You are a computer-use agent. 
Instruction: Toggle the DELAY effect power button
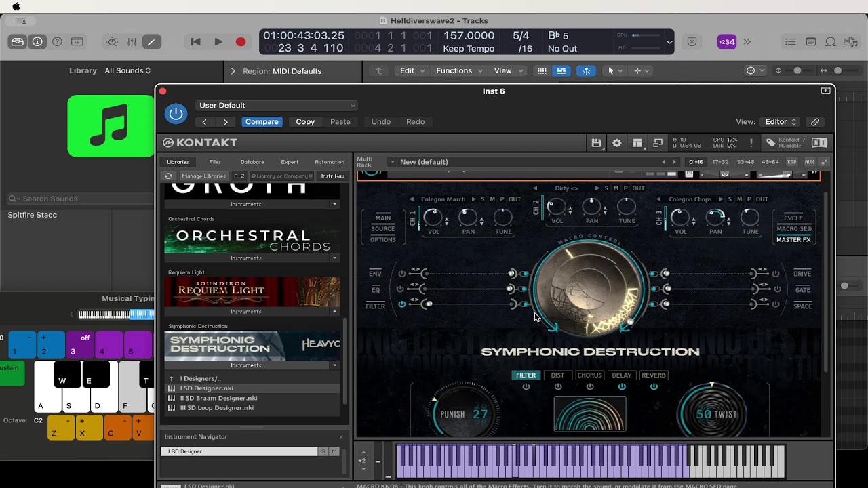click(622, 387)
